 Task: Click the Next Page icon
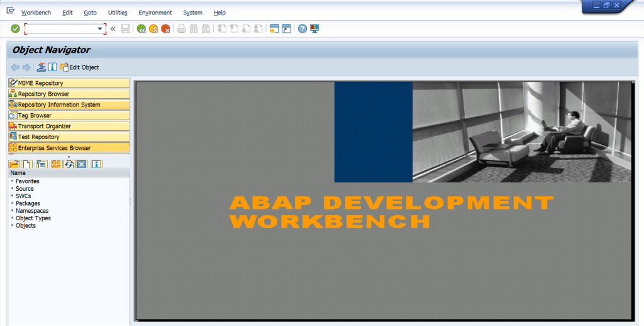(246, 29)
